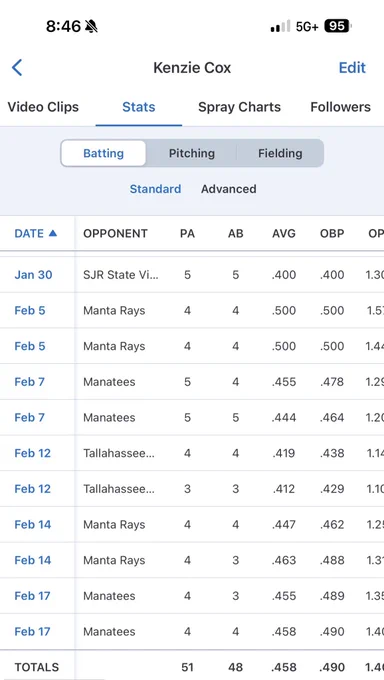Screen dimensions: 384x680
Task: Open the Feb 12 Tallahassee game, 3 PA
Action: [x=192, y=489]
